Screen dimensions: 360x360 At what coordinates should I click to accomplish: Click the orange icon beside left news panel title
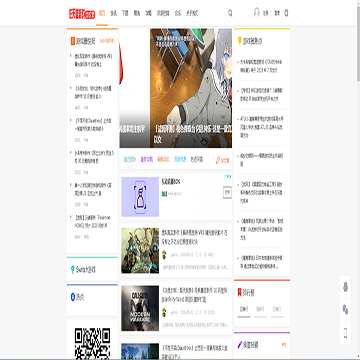coord(73,41)
